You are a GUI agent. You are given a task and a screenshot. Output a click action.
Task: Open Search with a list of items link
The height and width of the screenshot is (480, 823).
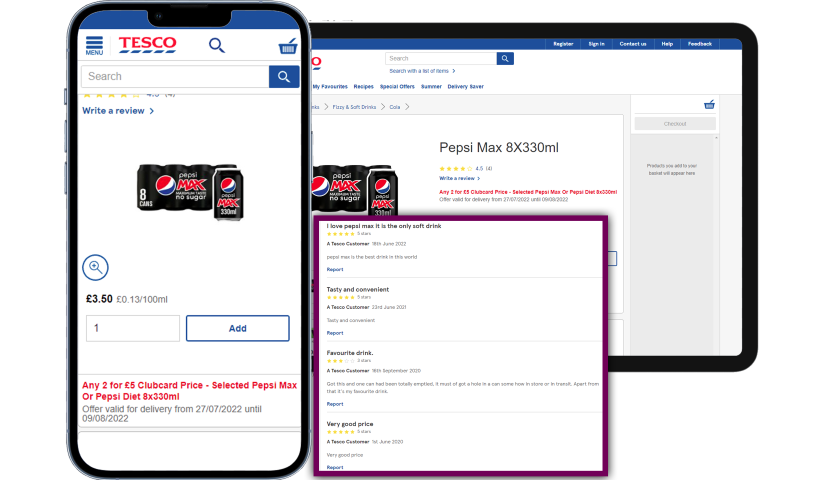422,71
